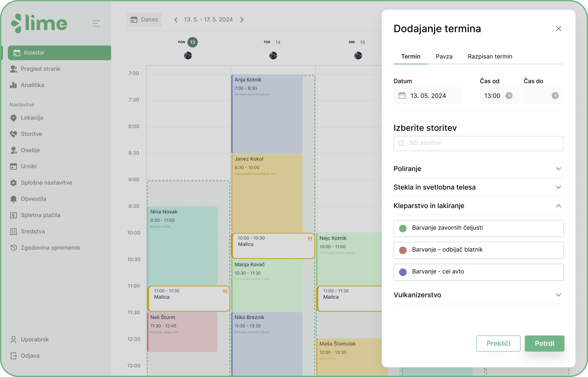Click clock icon in Čas od
The image size is (588, 377).
pyautogui.click(x=509, y=96)
